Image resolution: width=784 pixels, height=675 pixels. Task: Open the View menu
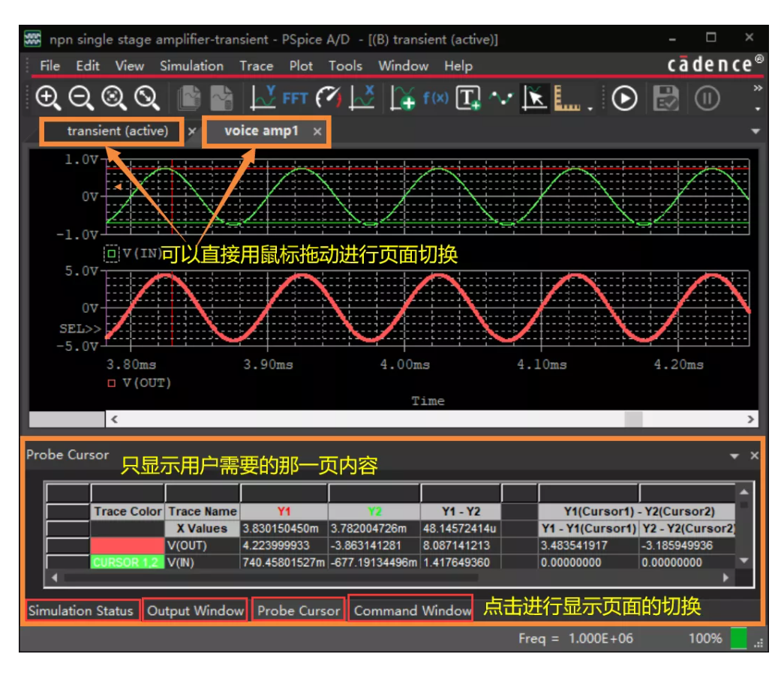pos(130,66)
